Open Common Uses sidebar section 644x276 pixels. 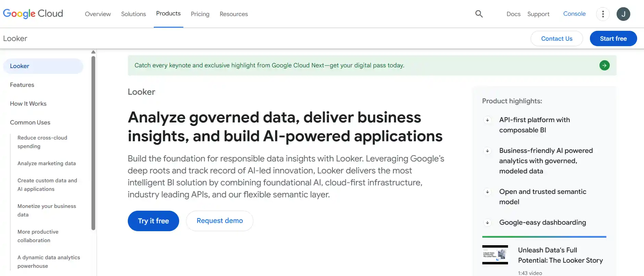[30, 122]
